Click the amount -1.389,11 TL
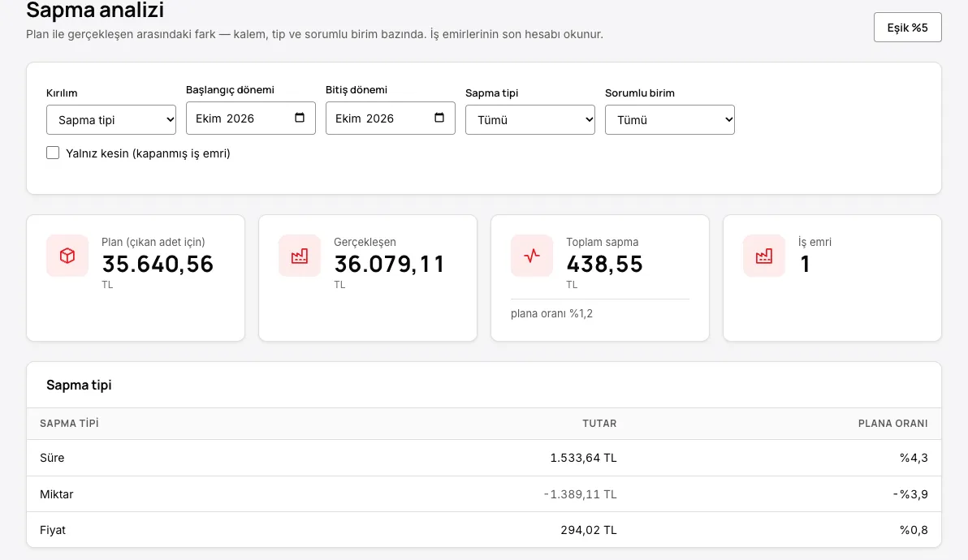Image resolution: width=968 pixels, height=560 pixels. [581, 494]
